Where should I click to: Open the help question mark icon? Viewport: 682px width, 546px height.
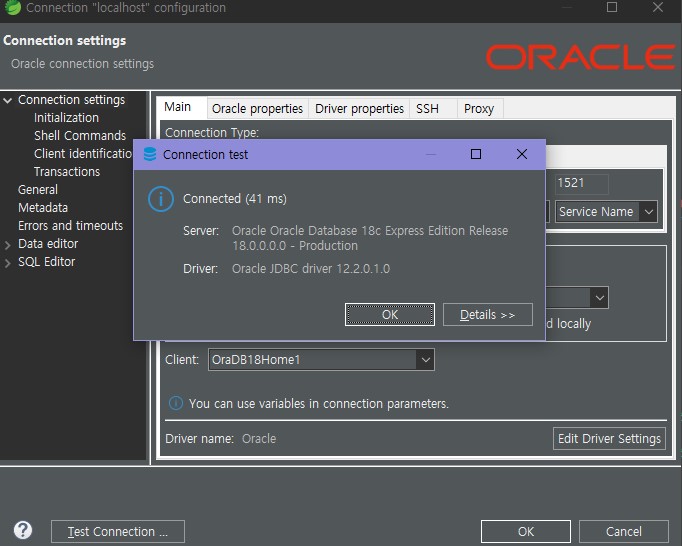pyautogui.click(x=23, y=530)
